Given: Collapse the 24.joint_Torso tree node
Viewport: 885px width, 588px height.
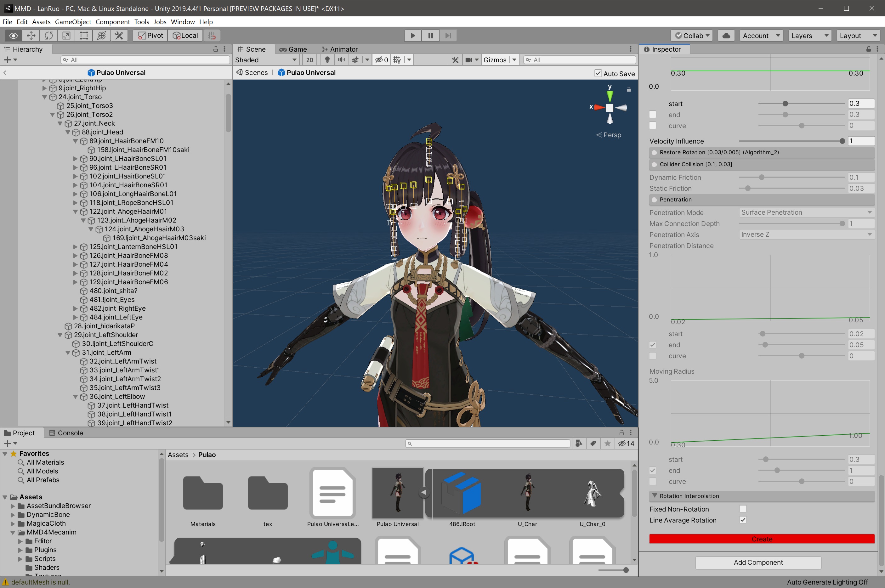Looking at the screenshot, I should coord(45,97).
